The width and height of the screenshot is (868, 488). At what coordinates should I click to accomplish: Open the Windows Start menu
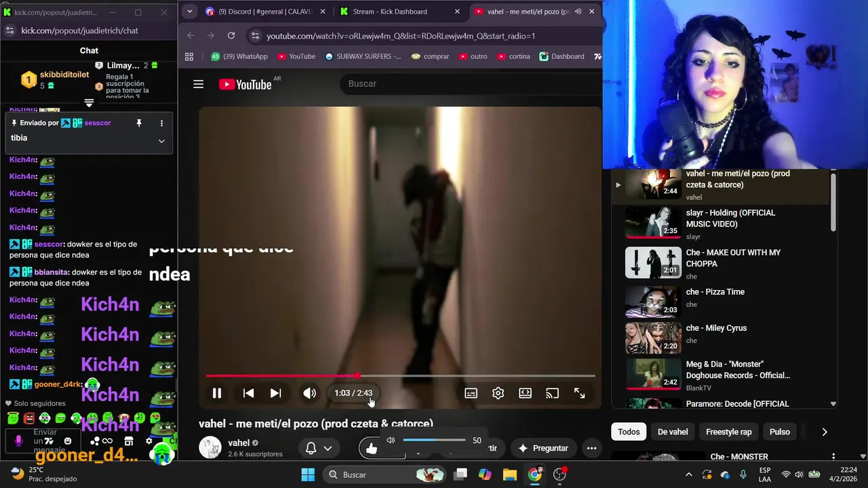pos(308,474)
